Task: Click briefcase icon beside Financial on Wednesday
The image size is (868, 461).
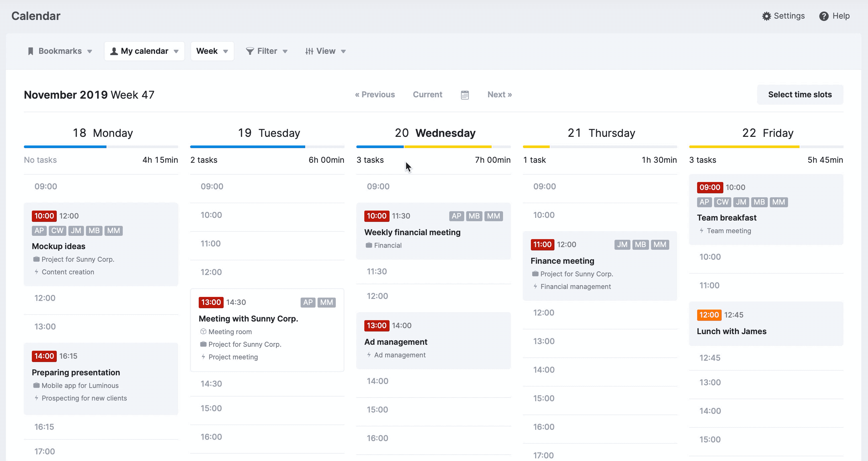Action: (x=369, y=245)
